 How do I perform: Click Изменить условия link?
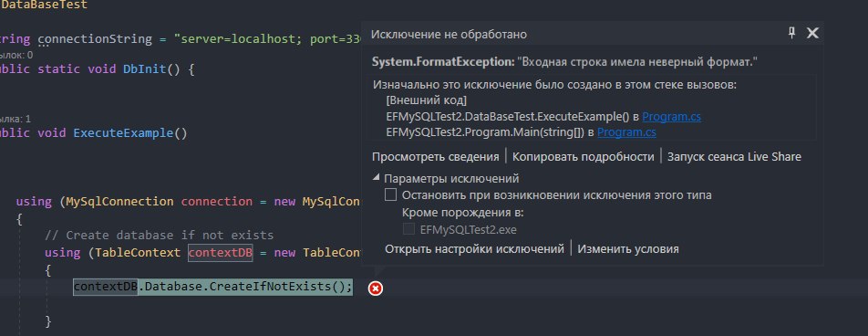(x=627, y=249)
